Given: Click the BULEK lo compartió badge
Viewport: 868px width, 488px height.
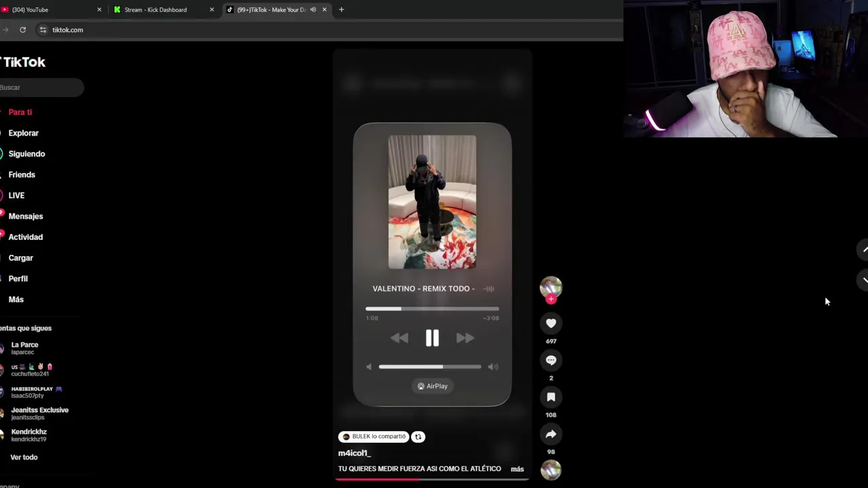Looking at the screenshot, I should pyautogui.click(x=374, y=437).
